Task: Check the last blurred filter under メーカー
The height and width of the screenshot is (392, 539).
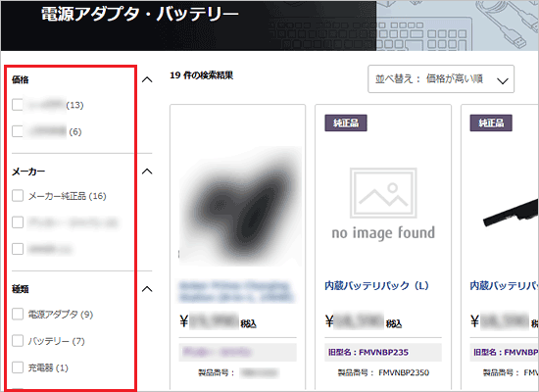Action: [18, 249]
